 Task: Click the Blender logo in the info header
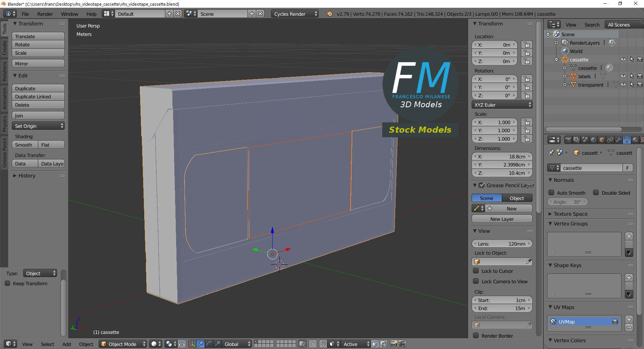pos(329,14)
